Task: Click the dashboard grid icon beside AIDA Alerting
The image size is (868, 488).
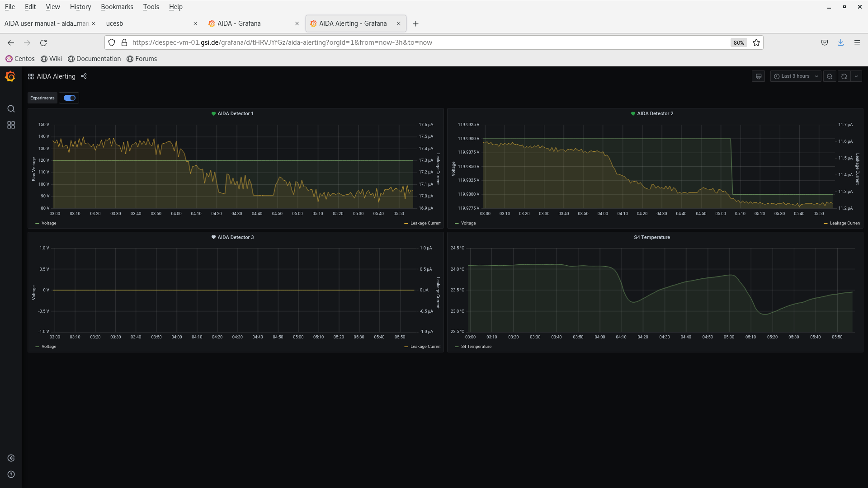Action: (31, 76)
